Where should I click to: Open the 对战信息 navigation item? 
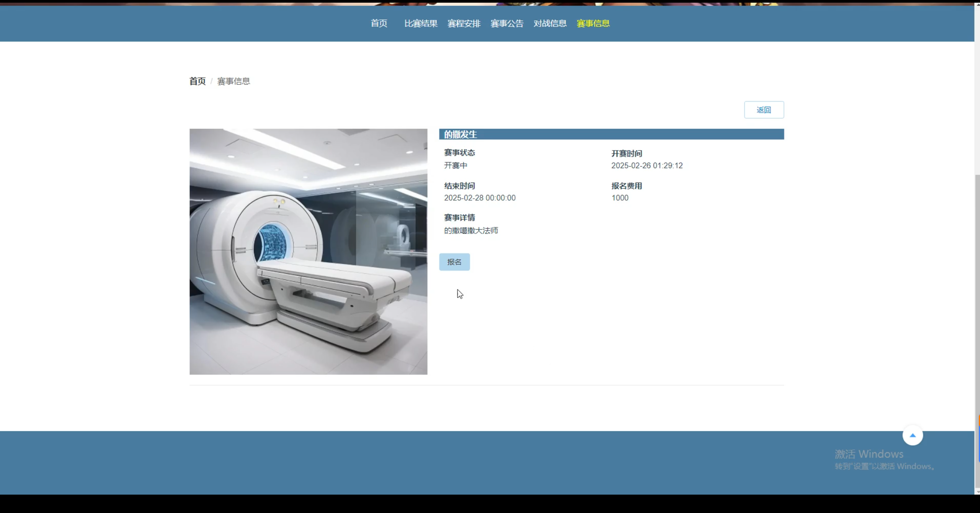pyautogui.click(x=550, y=23)
